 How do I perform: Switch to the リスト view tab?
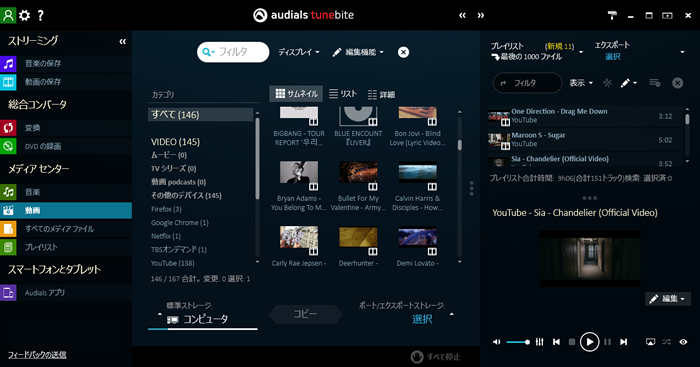coord(343,94)
